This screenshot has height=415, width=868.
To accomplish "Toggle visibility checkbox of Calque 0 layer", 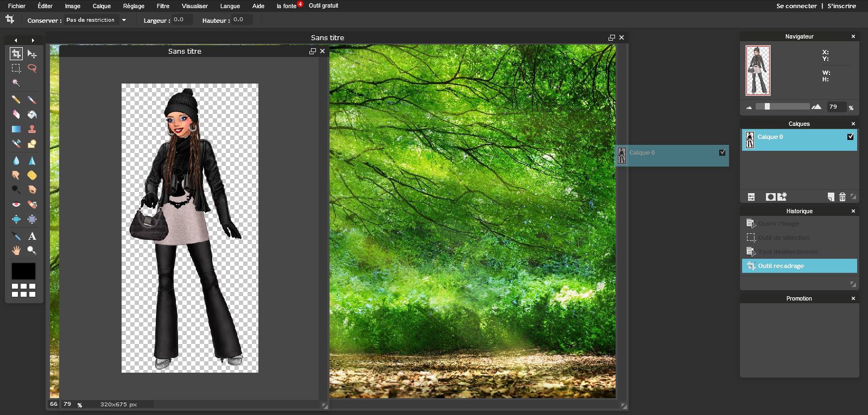I will pos(850,137).
